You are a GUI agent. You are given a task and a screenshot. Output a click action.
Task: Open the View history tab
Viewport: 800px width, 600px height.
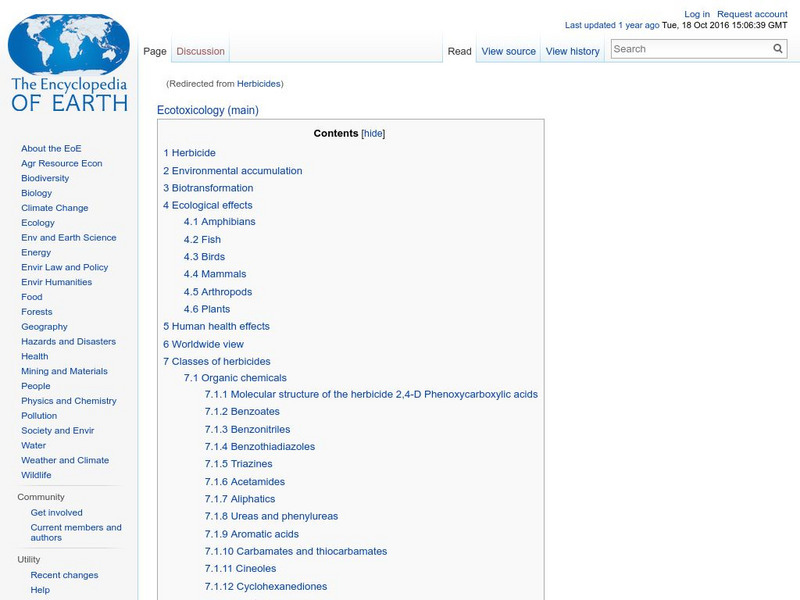pos(573,51)
